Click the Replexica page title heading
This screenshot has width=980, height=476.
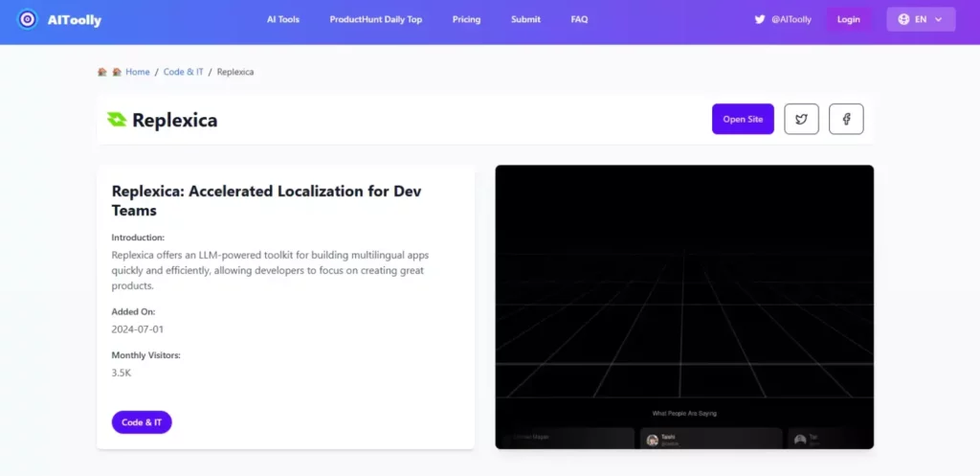click(175, 120)
